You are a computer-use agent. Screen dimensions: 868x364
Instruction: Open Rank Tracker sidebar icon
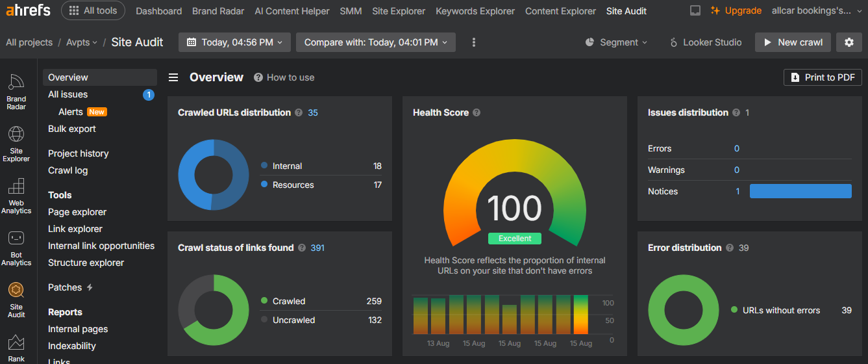tap(16, 348)
